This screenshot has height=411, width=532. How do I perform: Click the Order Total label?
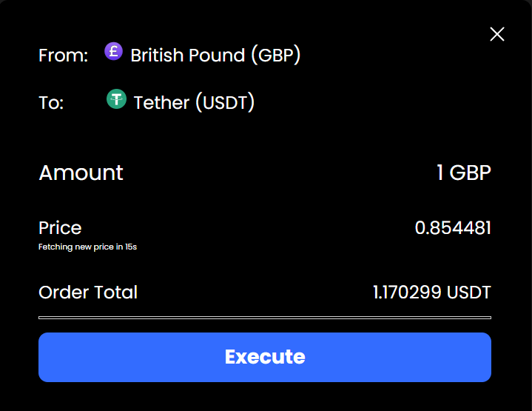tap(88, 293)
